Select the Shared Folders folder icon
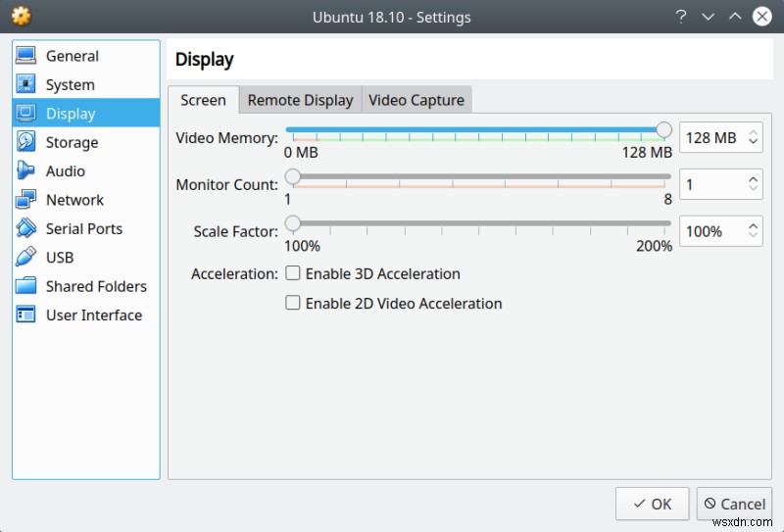This screenshot has width=784, height=532. coord(25,285)
